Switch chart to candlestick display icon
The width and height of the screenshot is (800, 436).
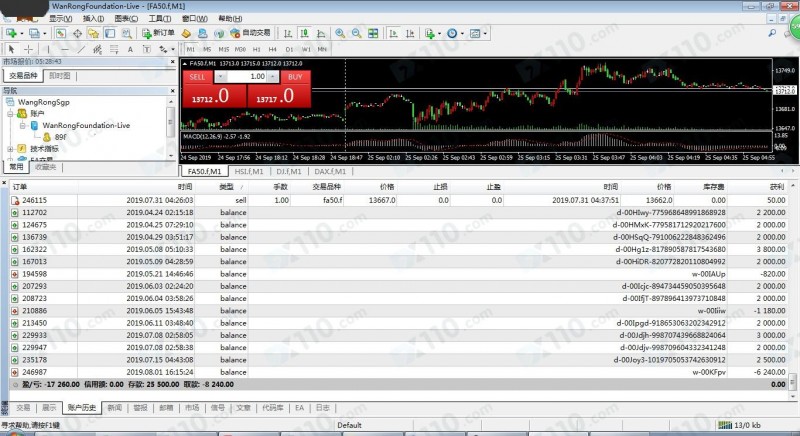pyautogui.click(x=303, y=33)
